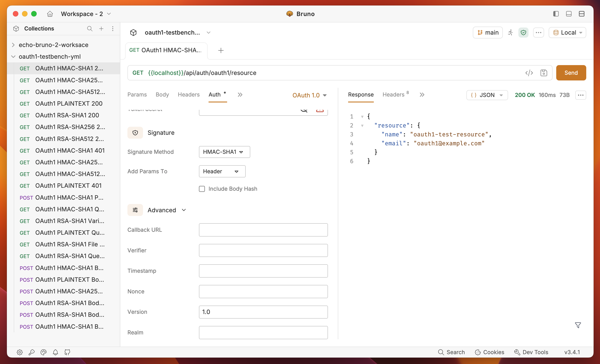
Task: Go to the home screen icon
Action: (50, 14)
